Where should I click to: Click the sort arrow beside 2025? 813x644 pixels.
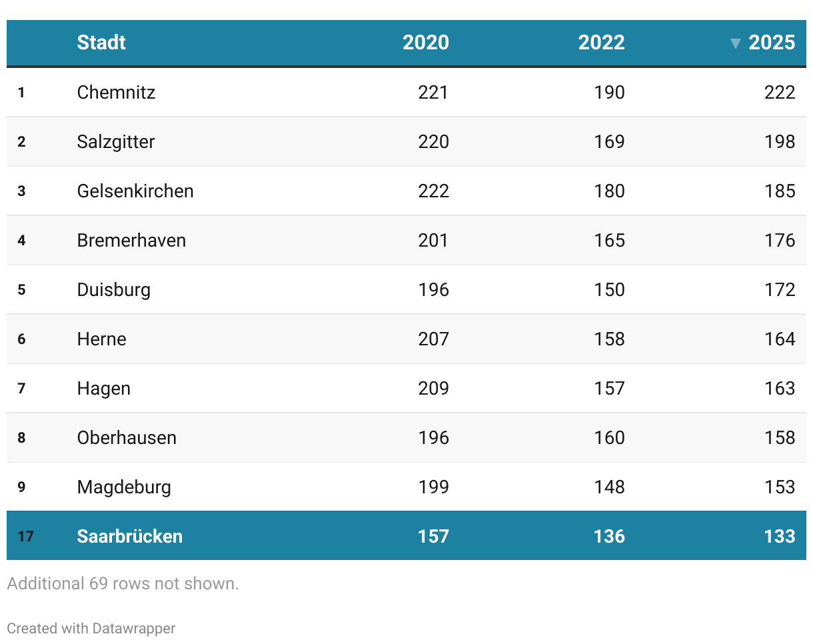[735, 43]
